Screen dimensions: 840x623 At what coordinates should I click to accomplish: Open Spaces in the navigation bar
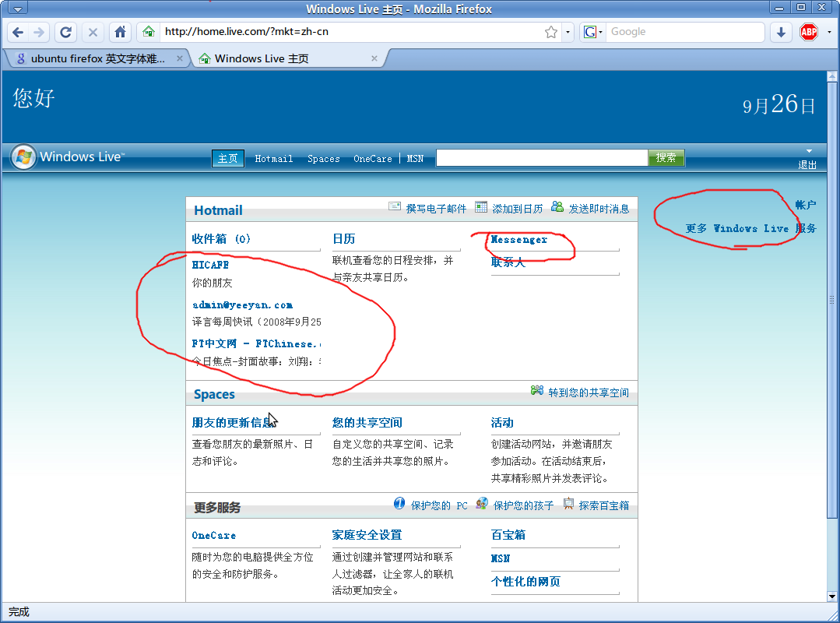coord(323,159)
